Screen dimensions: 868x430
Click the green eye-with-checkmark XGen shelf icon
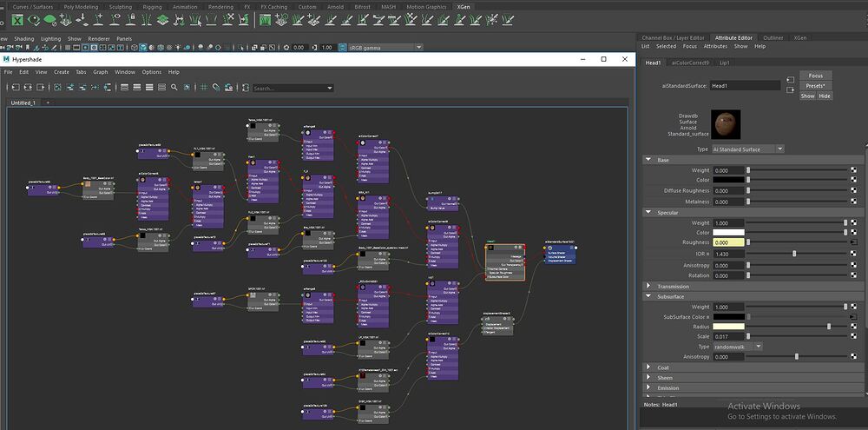coord(34,21)
